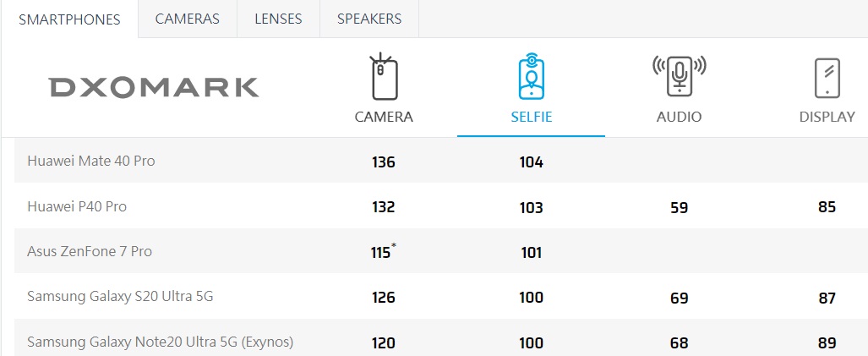This screenshot has width=868, height=356.
Task: Switch to the Smartphones tab
Action: point(69,19)
